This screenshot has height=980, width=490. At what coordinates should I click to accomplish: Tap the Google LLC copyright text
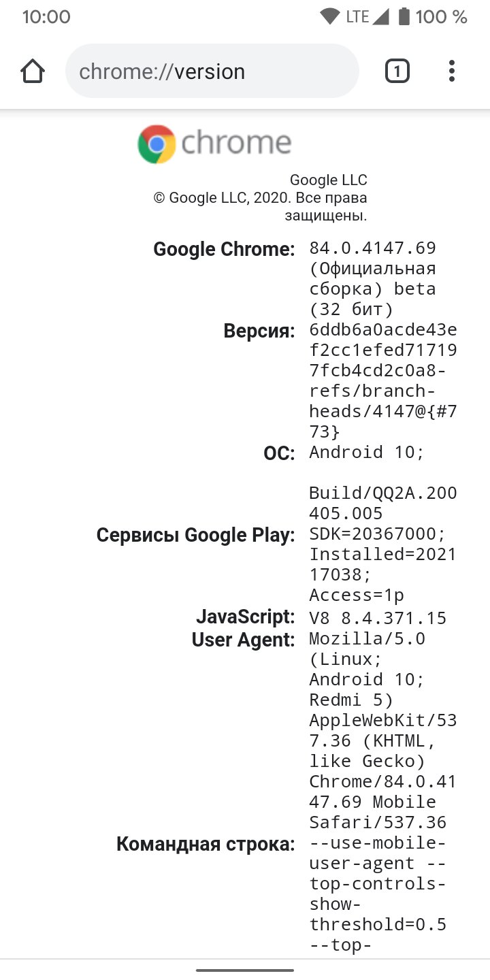pyautogui.click(x=260, y=198)
